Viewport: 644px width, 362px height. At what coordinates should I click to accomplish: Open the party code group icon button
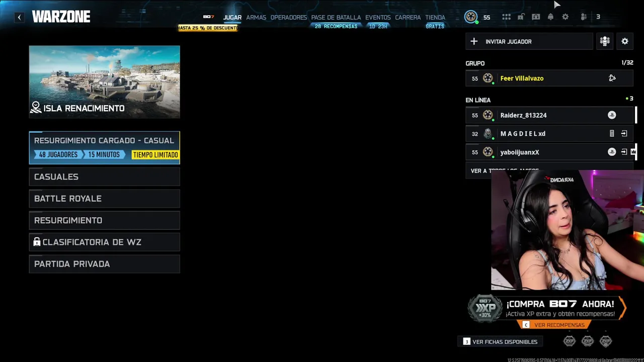pos(605,41)
